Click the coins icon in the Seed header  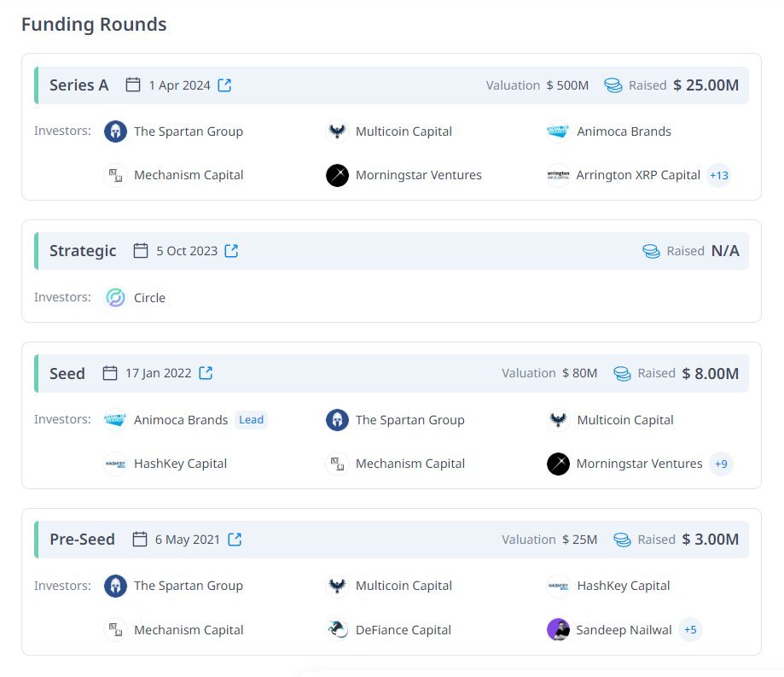point(622,373)
